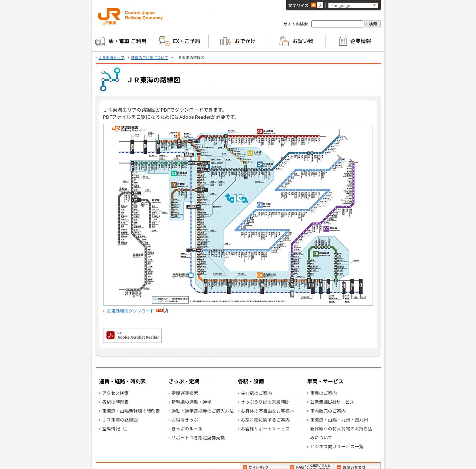
Task: Open the Language dropdown
Action: 353,5
